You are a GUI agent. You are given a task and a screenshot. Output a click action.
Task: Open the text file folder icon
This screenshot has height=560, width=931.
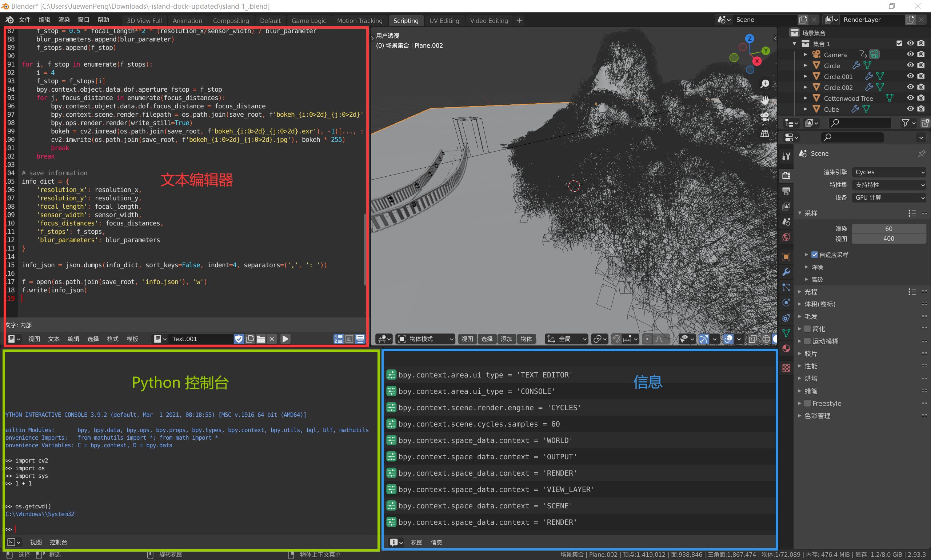(x=261, y=339)
